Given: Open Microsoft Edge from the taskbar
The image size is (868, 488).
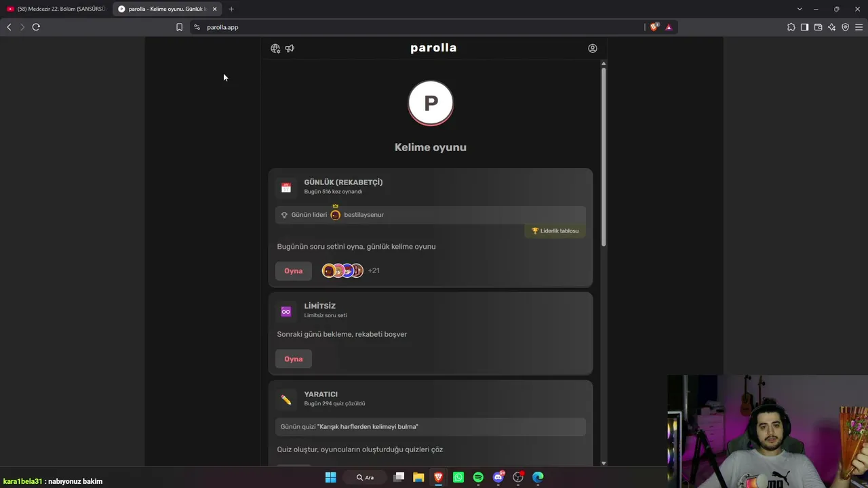Looking at the screenshot, I should pos(538,477).
